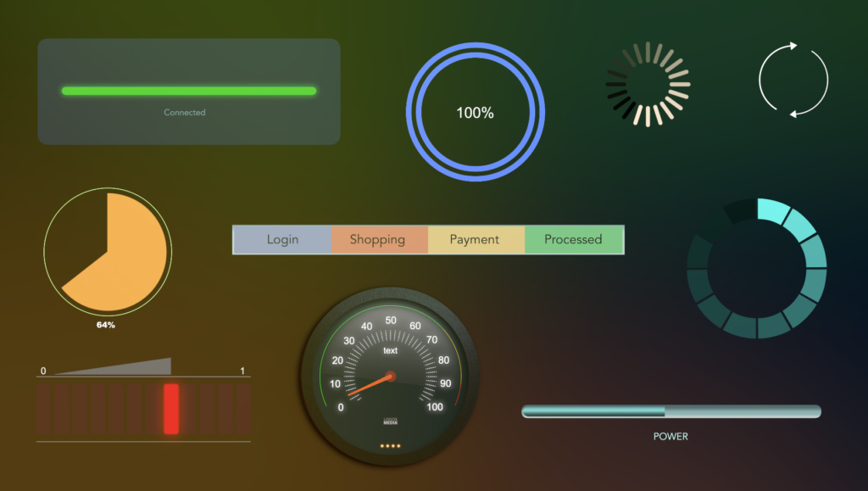Click the teal segmented ring loader
This screenshot has height=491, width=868.
click(x=757, y=269)
